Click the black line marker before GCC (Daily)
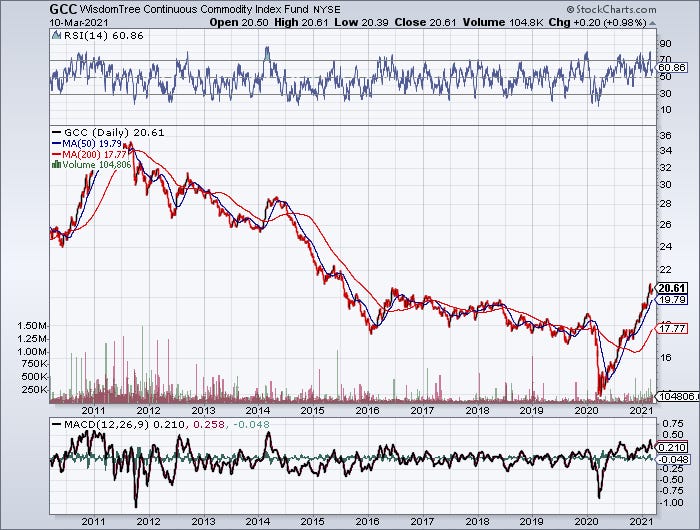This screenshot has width=700, height=530. (56, 133)
